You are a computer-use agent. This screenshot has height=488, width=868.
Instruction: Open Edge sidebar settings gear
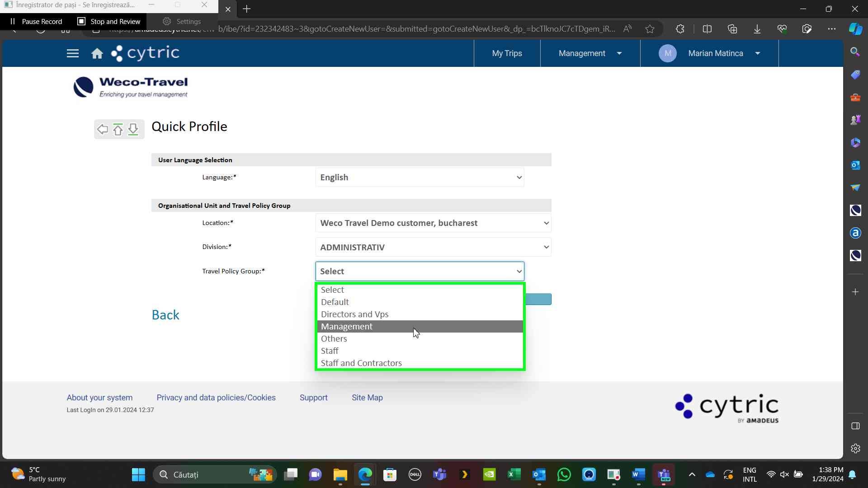855,448
